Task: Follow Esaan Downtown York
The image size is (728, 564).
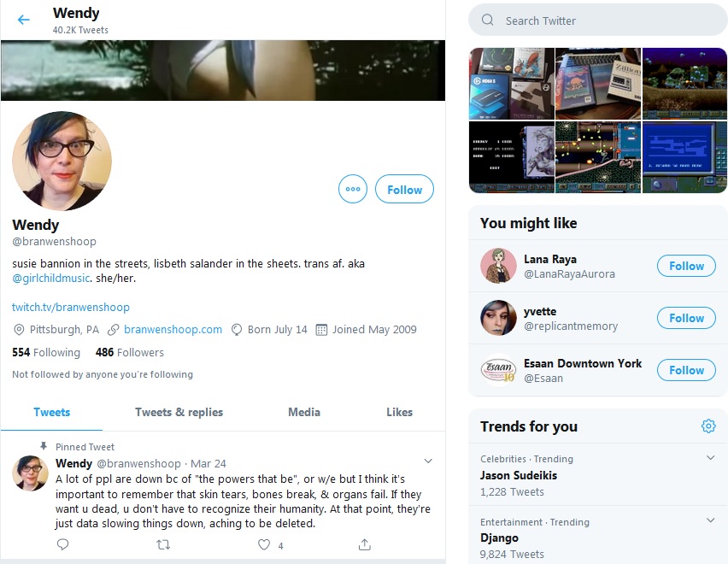Action: (686, 370)
